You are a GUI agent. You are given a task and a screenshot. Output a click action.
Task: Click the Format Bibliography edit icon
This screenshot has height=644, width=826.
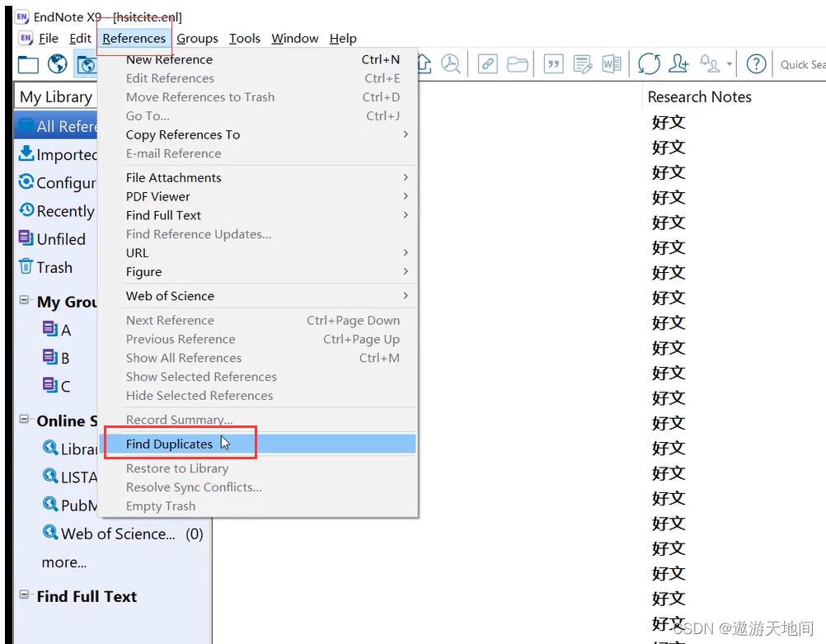pyautogui.click(x=583, y=64)
